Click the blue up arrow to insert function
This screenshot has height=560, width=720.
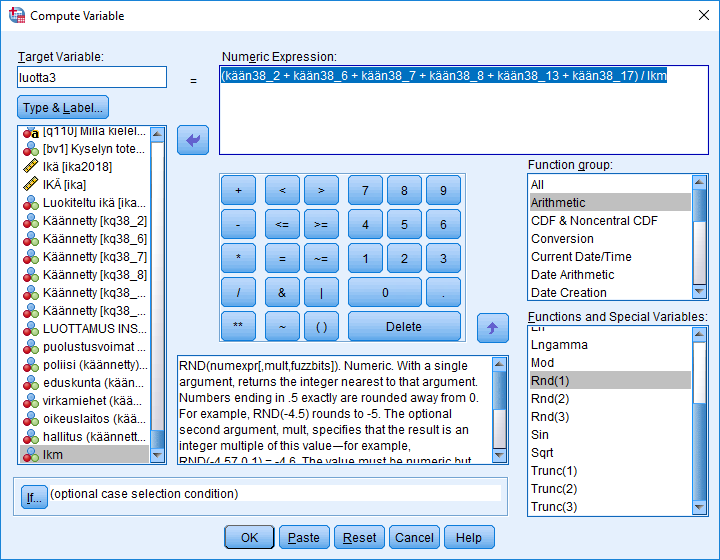pyautogui.click(x=491, y=326)
